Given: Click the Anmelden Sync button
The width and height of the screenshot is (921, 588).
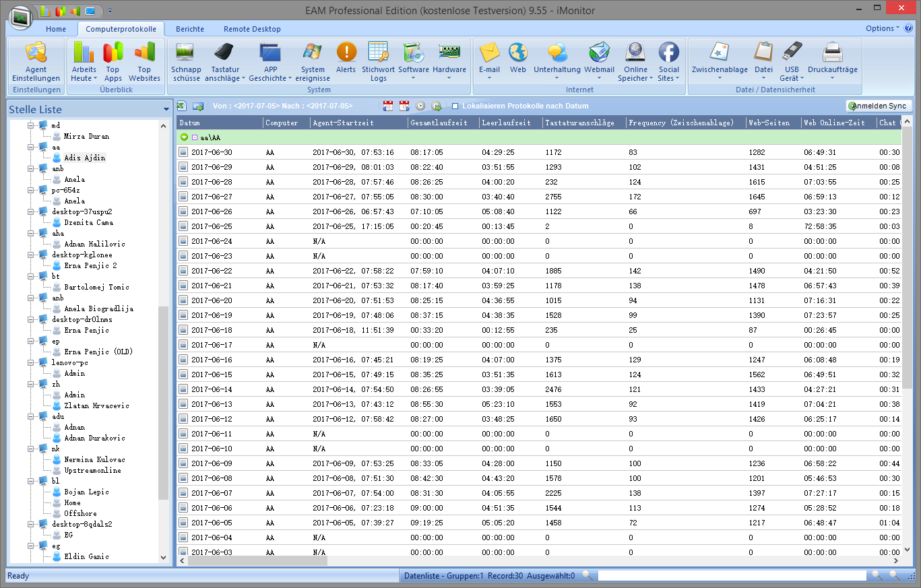Looking at the screenshot, I should [x=879, y=106].
